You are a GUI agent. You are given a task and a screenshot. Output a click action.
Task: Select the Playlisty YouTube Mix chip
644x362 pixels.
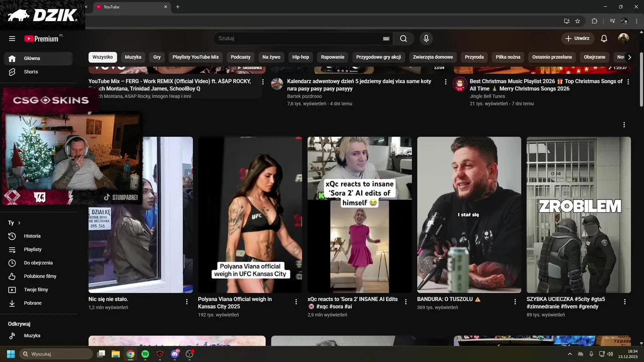(x=196, y=57)
